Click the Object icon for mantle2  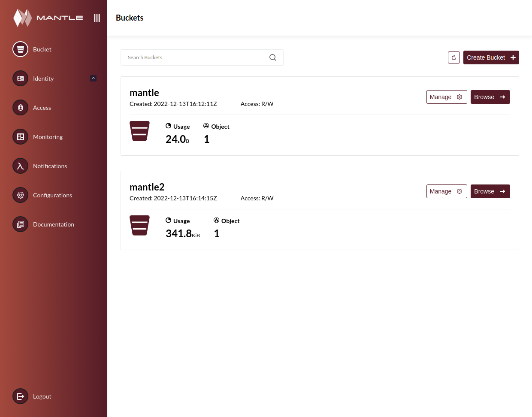click(217, 221)
